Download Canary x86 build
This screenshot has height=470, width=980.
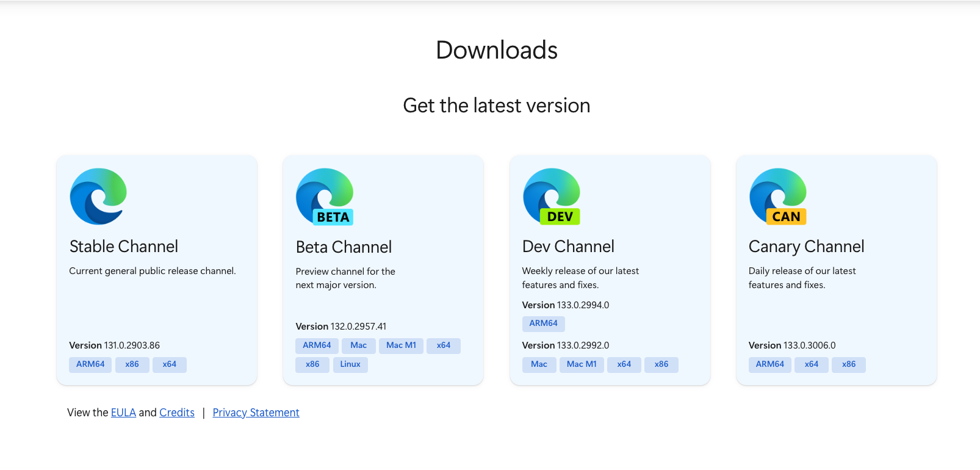click(849, 364)
